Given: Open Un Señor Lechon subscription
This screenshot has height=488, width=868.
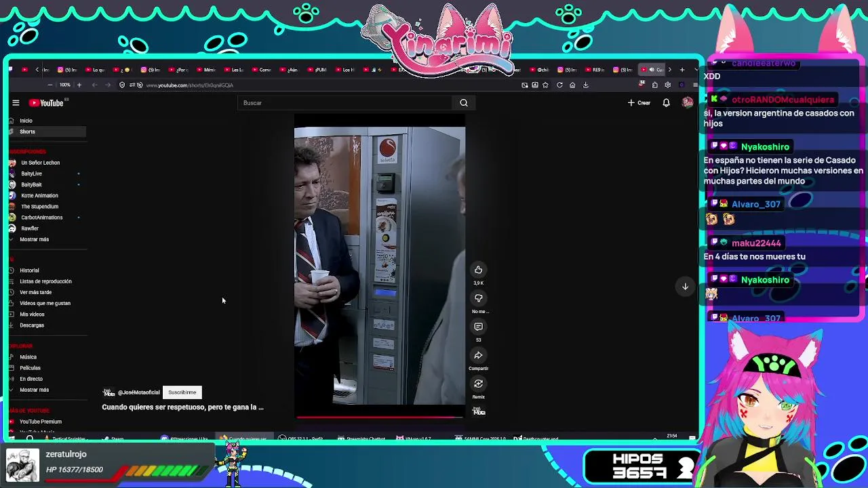Looking at the screenshot, I should pyautogui.click(x=40, y=163).
